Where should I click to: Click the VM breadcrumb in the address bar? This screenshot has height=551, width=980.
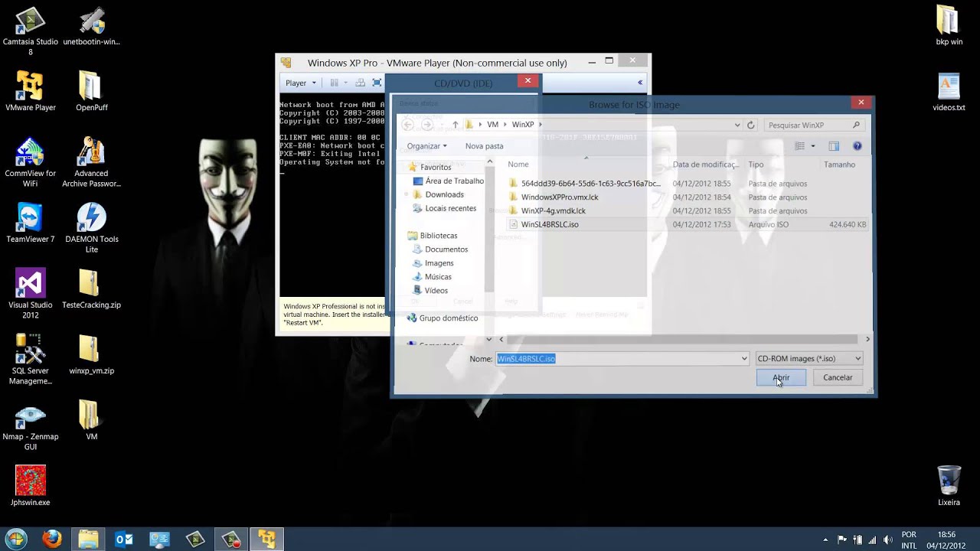[492, 125]
